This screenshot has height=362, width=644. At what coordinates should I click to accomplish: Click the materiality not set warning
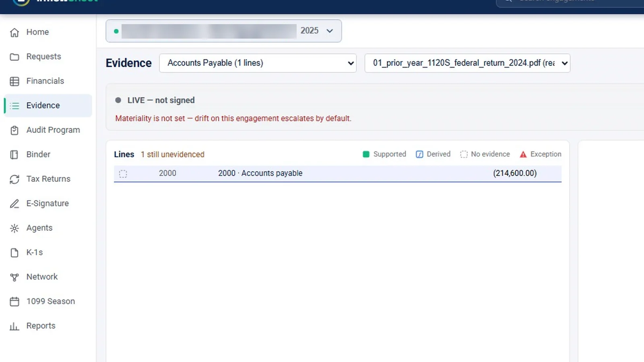(233, 119)
